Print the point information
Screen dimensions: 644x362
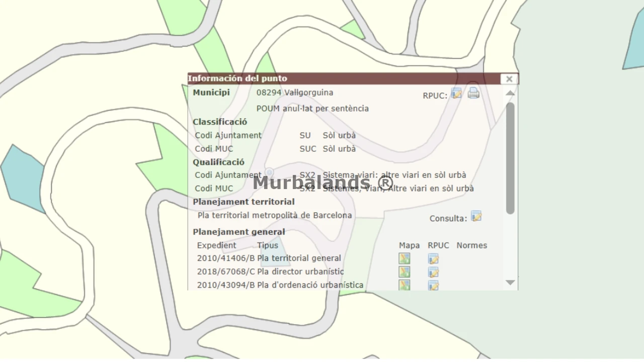pos(473,93)
